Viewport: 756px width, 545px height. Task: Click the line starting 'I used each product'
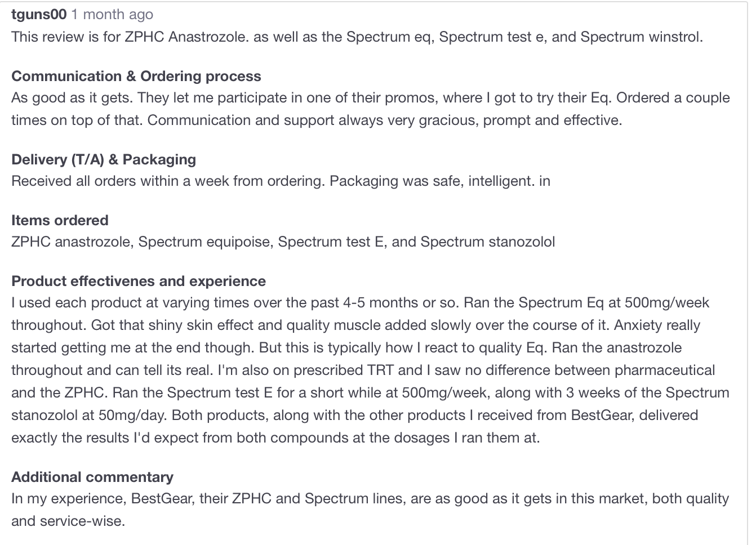click(x=361, y=303)
